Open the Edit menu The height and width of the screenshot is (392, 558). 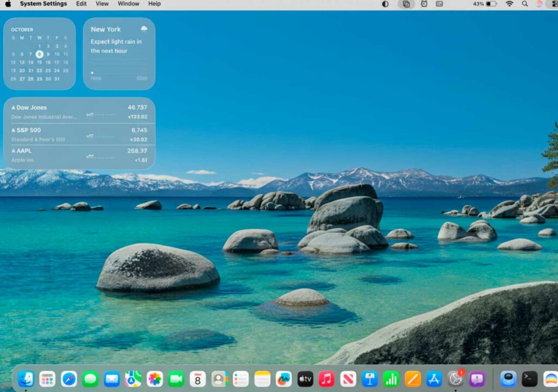pyautogui.click(x=81, y=4)
